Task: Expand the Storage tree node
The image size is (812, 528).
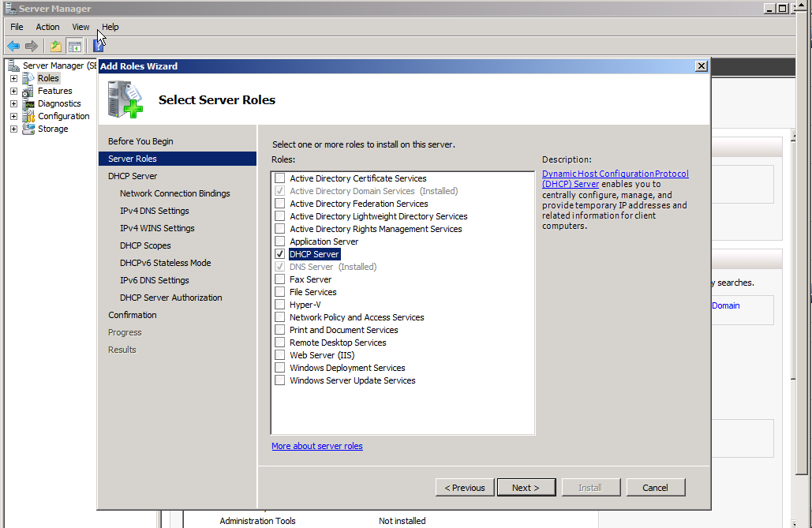Action: (x=14, y=129)
